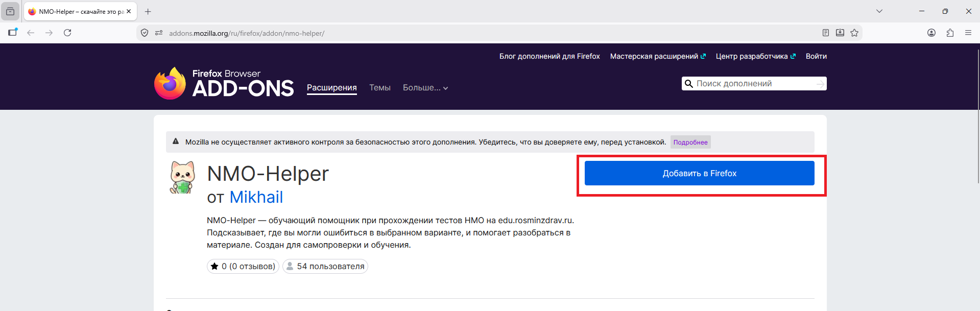
Task: Open Блог дополнений для Firefox link
Action: pyautogui.click(x=549, y=56)
